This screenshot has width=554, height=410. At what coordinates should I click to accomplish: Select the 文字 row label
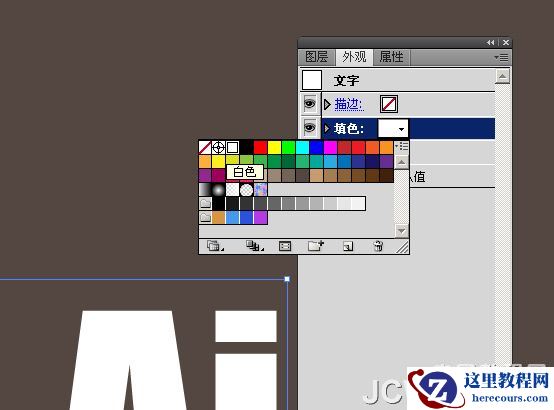[x=346, y=81]
